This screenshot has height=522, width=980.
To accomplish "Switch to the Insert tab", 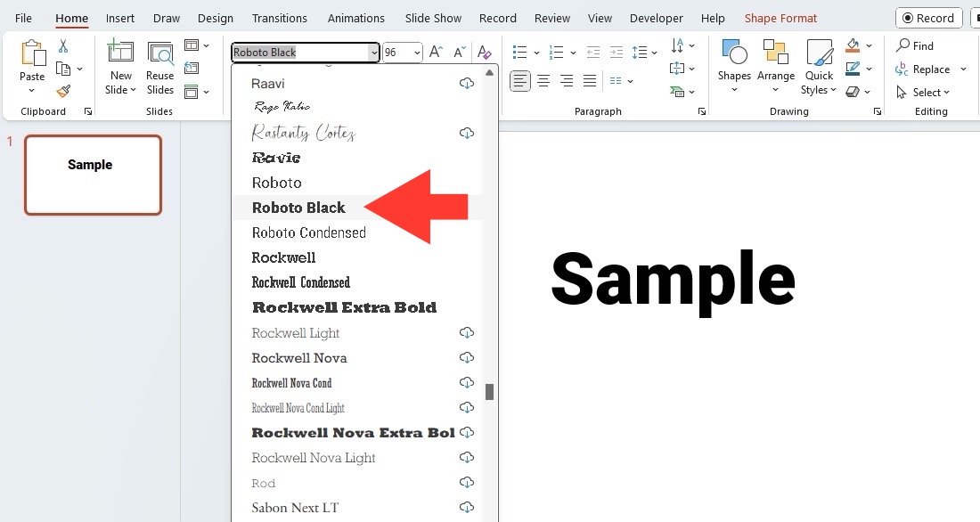I will (x=120, y=18).
